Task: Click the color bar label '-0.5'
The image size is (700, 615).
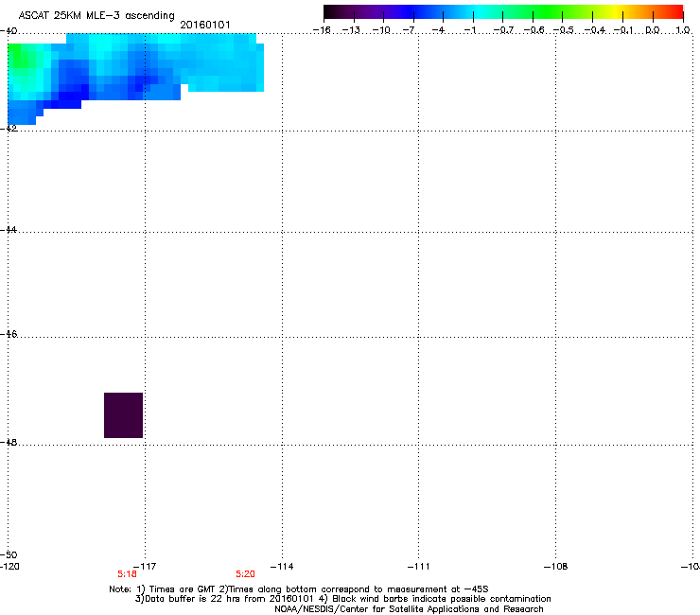Action: point(563,30)
